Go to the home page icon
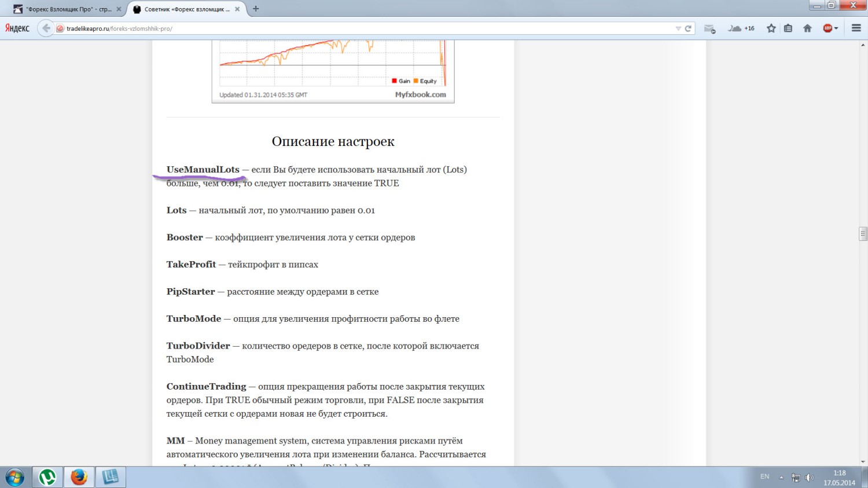 click(x=807, y=28)
